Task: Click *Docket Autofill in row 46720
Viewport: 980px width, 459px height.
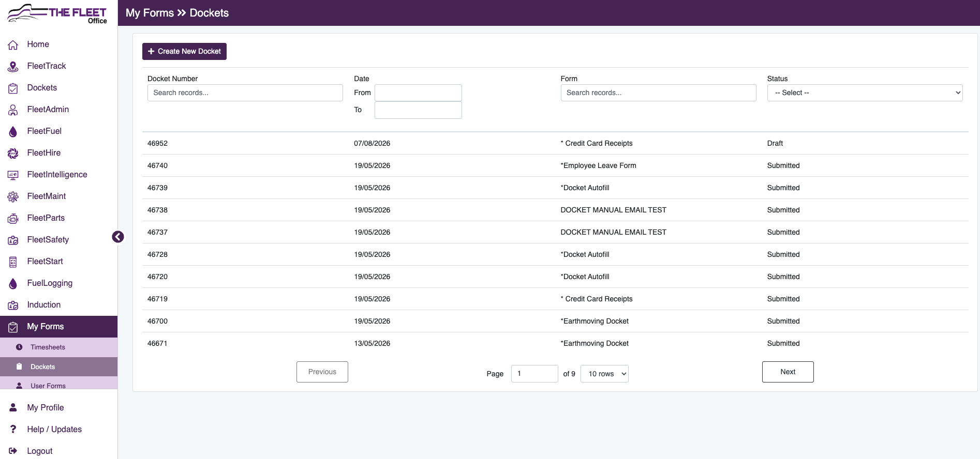Action: pyautogui.click(x=585, y=277)
